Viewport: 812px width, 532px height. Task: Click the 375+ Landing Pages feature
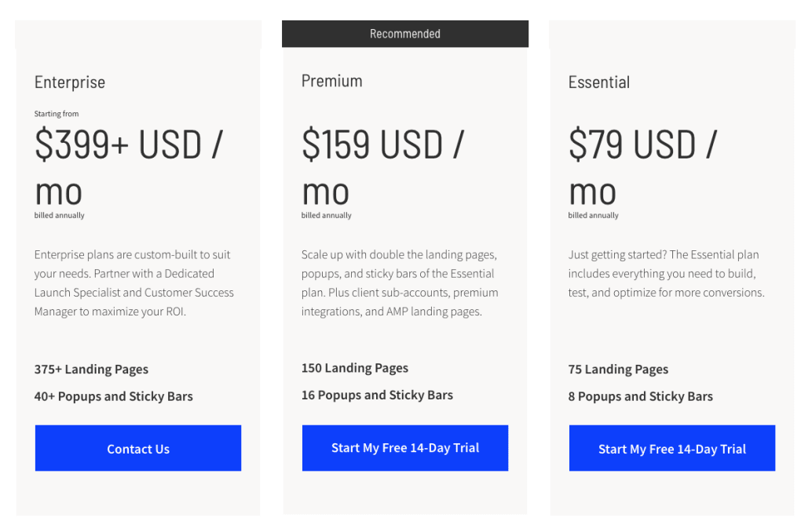click(91, 370)
